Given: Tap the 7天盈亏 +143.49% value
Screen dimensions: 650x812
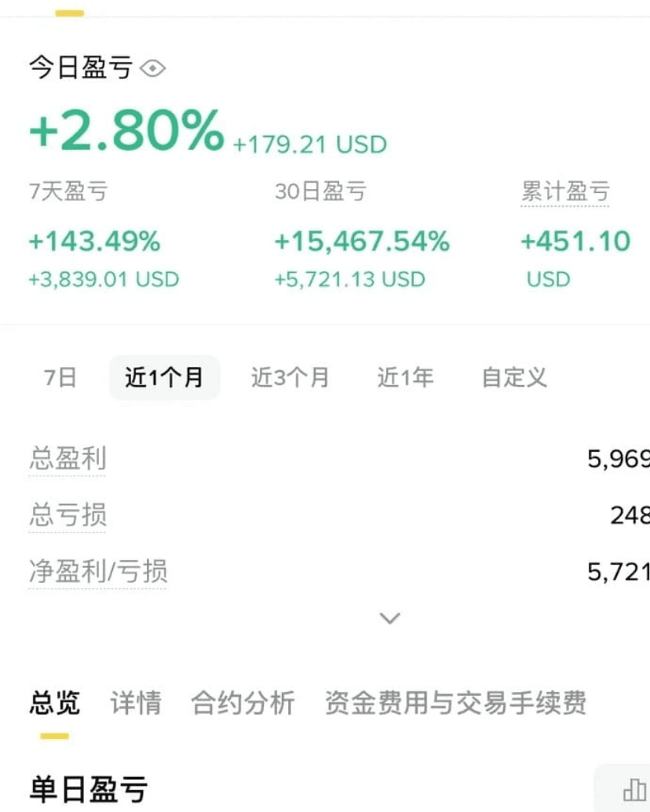Looking at the screenshot, I should coord(94,242).
